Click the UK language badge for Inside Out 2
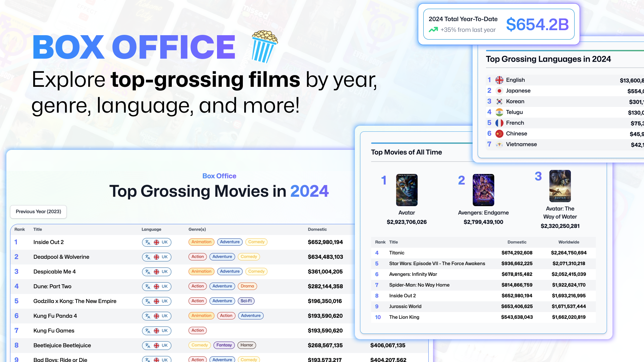The image size is (644, 362). [157, 242]
